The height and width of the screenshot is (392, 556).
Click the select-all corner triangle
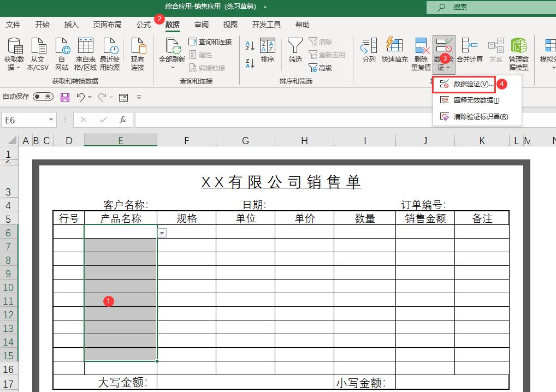pyautogui.click(x=13, y=140)
